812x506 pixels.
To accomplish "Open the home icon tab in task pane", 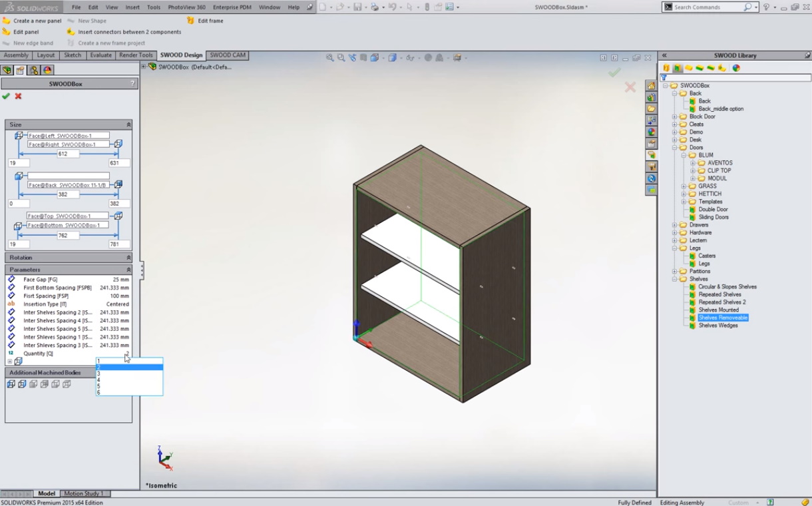I will [651, 86].
